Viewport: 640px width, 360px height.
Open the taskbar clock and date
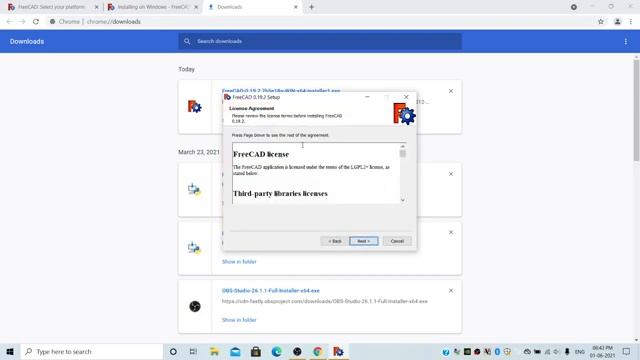coord(602,352)
